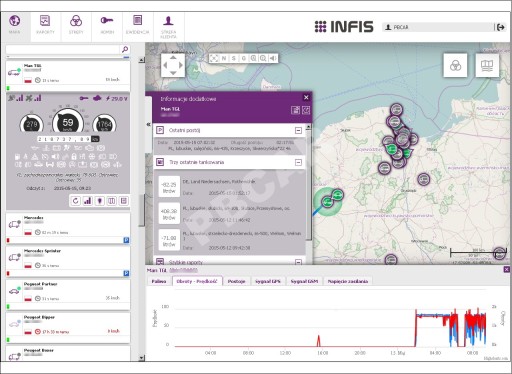Select the Peugeot Bipper vehicle card

point(68,328)
